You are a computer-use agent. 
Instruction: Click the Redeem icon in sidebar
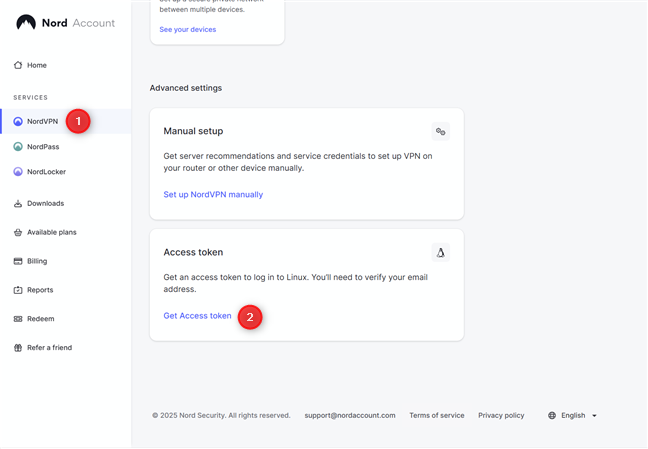coord(18,319)
